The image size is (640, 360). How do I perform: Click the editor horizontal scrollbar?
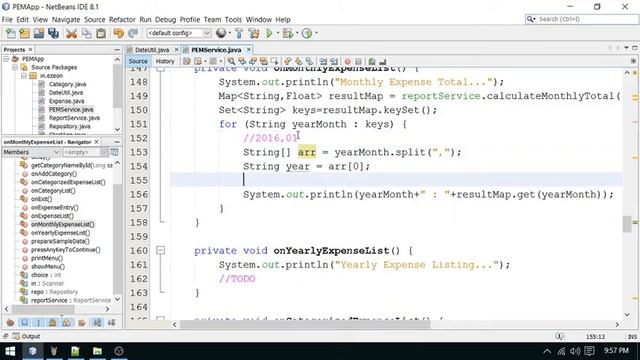[x=305, y=324]
